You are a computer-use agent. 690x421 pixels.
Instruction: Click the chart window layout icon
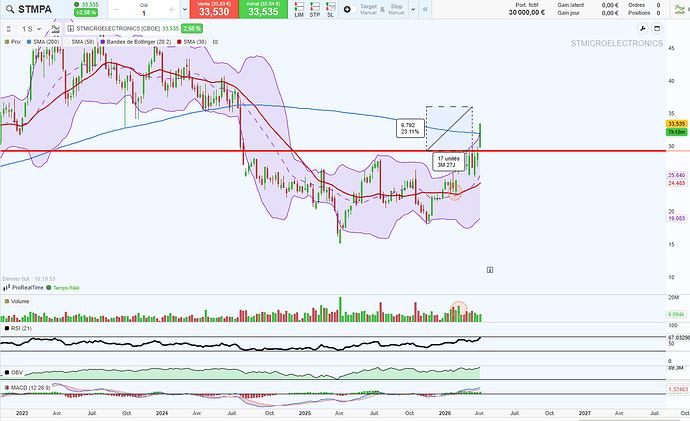tap(657, 29)
